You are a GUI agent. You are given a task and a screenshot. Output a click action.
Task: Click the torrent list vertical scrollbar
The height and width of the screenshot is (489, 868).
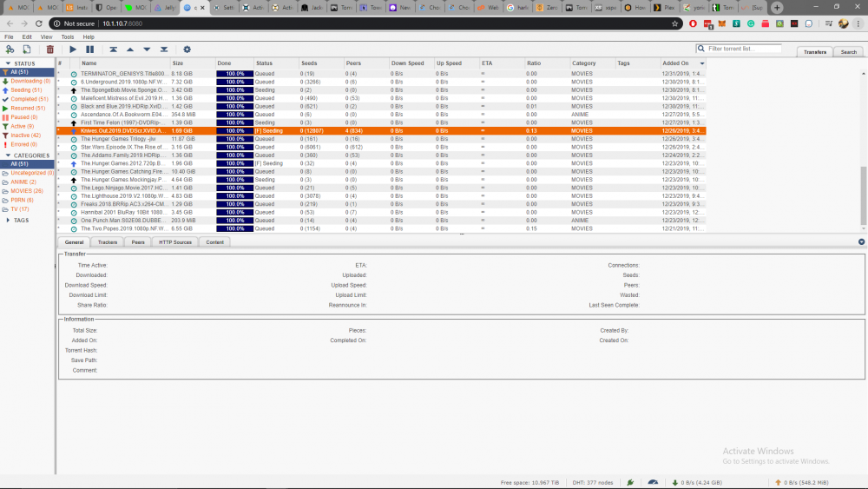click(x=864, y=194)
